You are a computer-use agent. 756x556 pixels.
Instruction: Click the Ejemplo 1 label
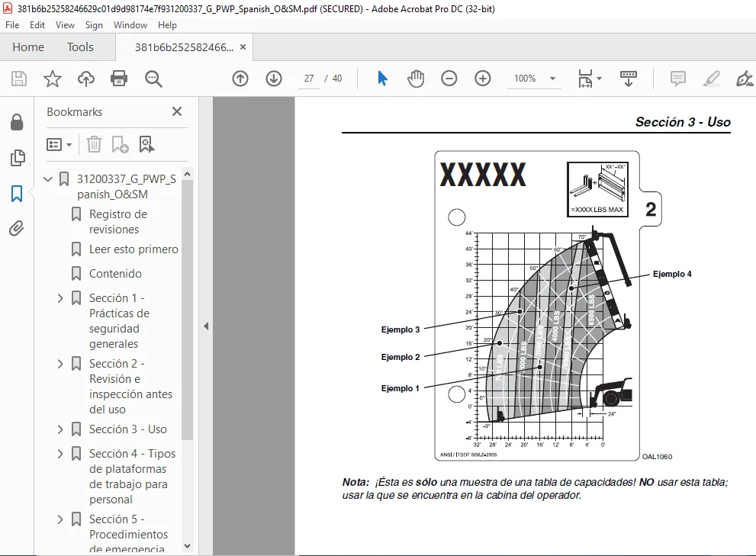tap(401, 388)
